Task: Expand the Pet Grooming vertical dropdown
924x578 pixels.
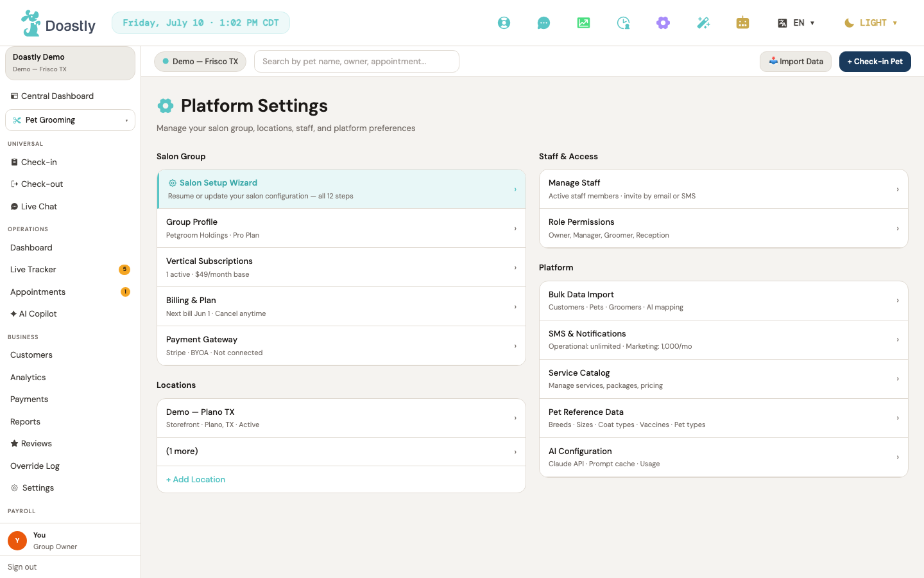Action: 71,120
